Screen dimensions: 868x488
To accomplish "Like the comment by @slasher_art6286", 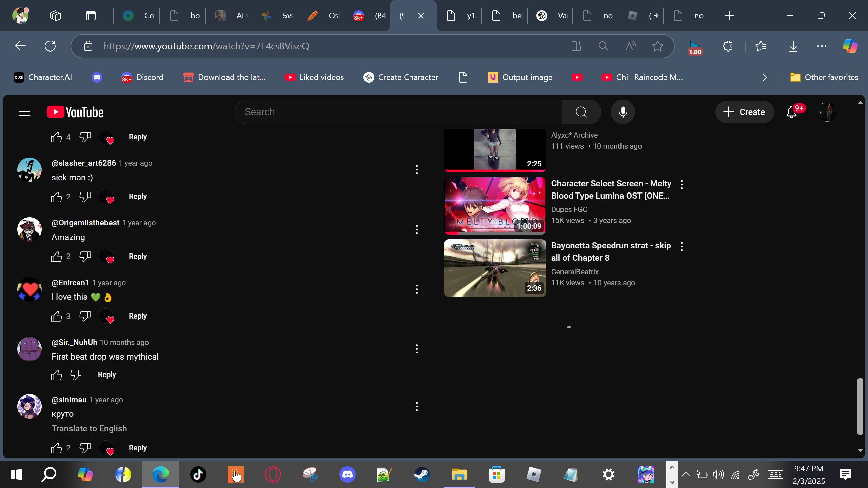I will (56, 197).
